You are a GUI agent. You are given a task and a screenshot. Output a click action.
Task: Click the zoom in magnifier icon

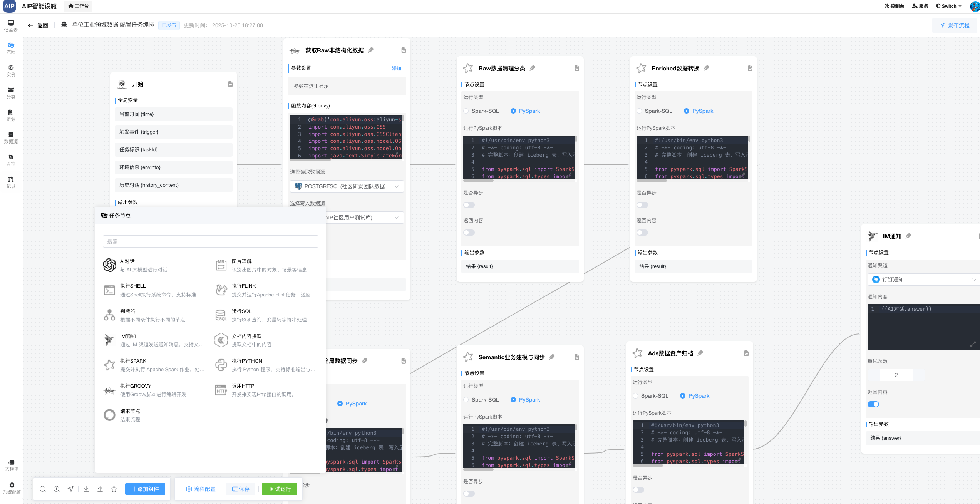tap(57, 489)
